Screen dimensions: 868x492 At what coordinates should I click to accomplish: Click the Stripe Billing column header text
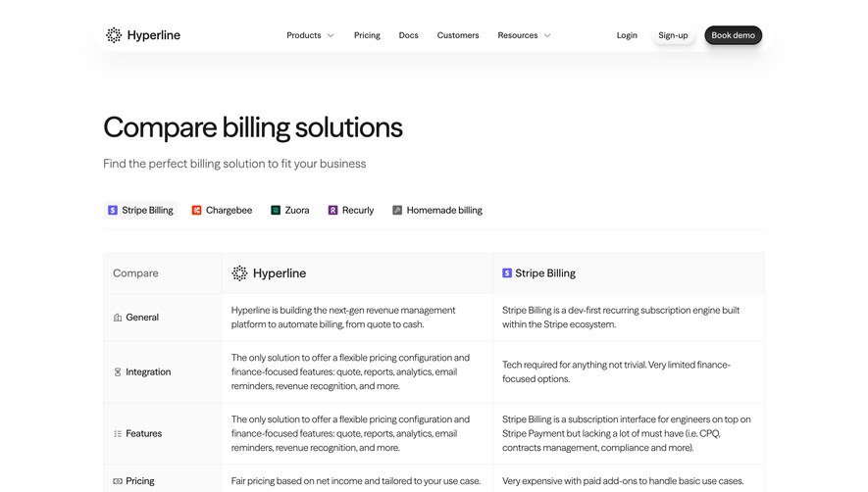tap(545, 272)
